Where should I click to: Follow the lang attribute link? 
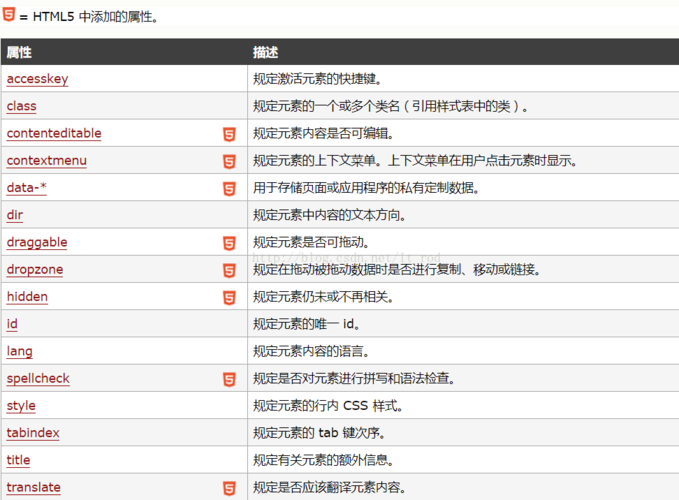click(x=19, y=351)
